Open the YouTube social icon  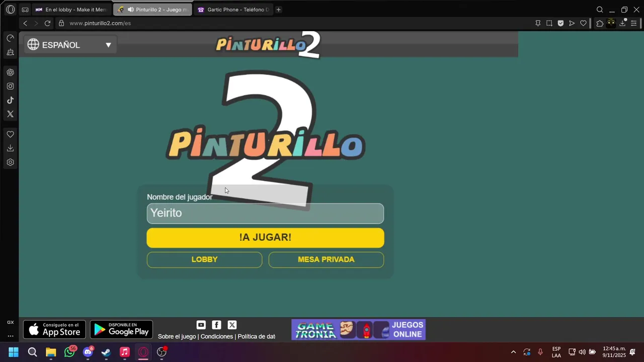click(201, 325)
